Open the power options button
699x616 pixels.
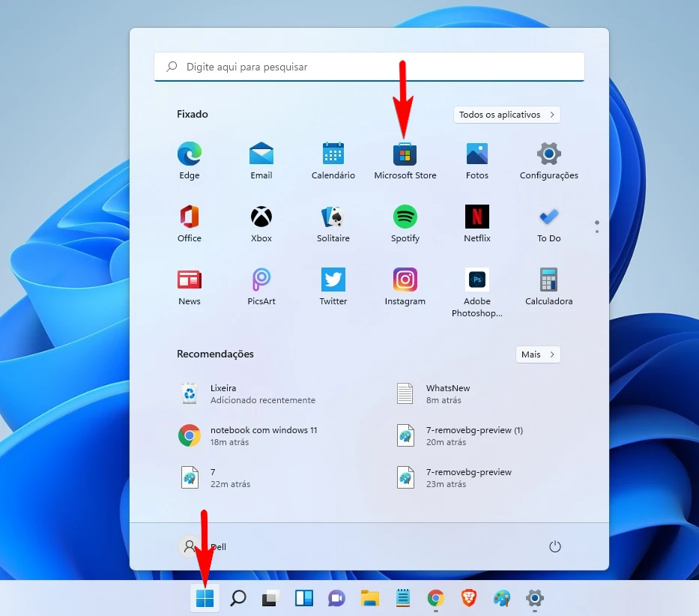(x=554, y=546)
